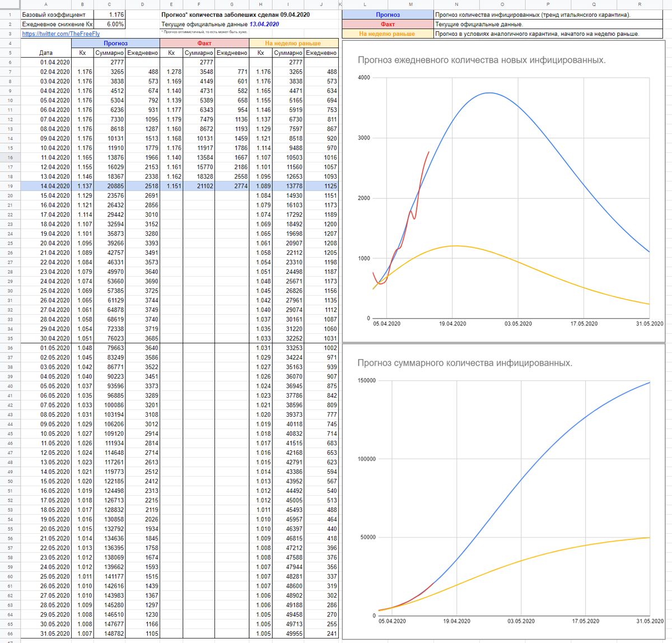Select column F via its header letter
Viewport: 672px width, 643px height.
tap(199, 4)
